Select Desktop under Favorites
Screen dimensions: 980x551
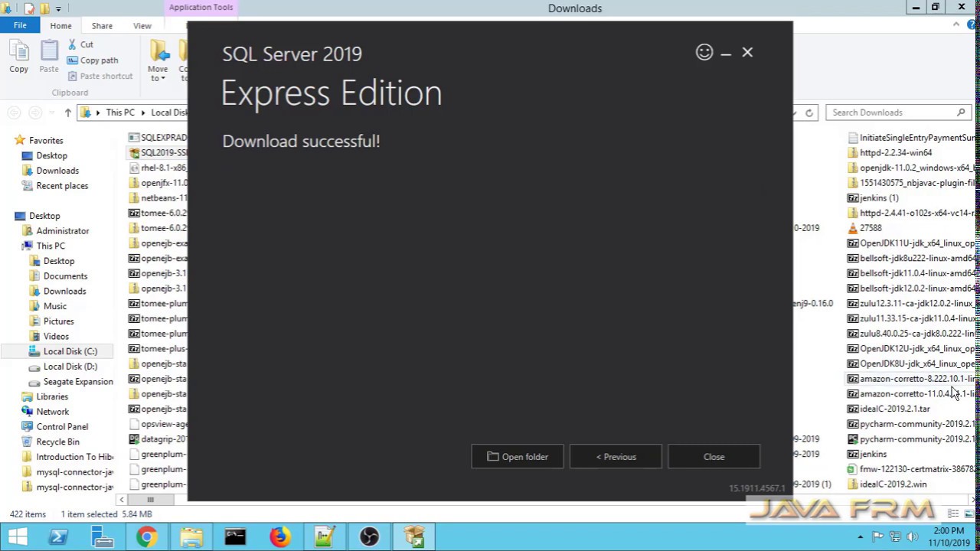[x=51, y=155]
